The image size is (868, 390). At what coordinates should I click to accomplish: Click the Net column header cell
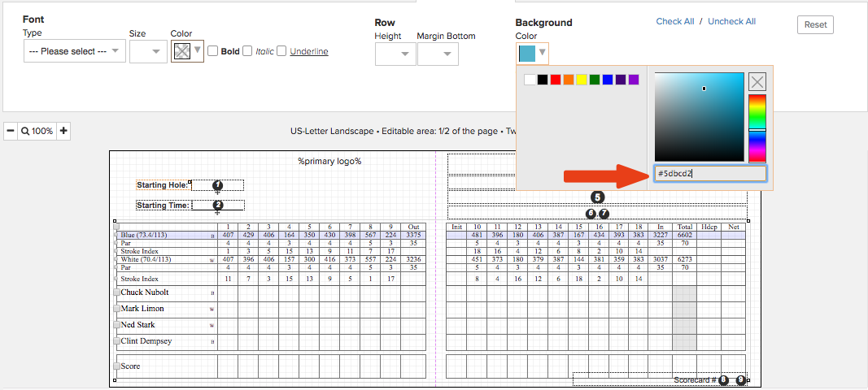click(x=734, y=227)
